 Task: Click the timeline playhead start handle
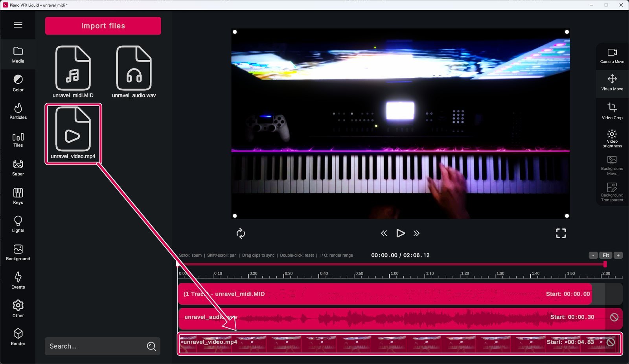click(x=178, y=264)
